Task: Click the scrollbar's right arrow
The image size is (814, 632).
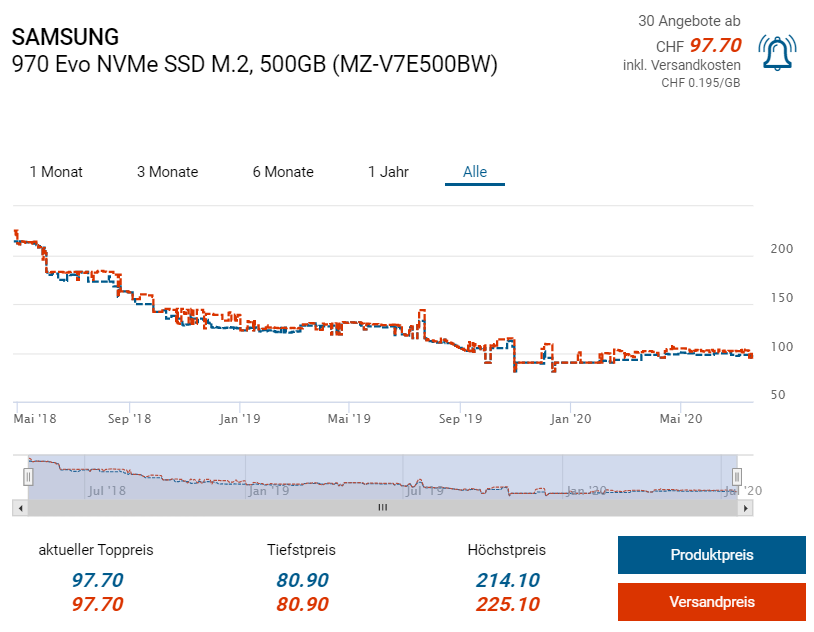Action: point(745,508)
